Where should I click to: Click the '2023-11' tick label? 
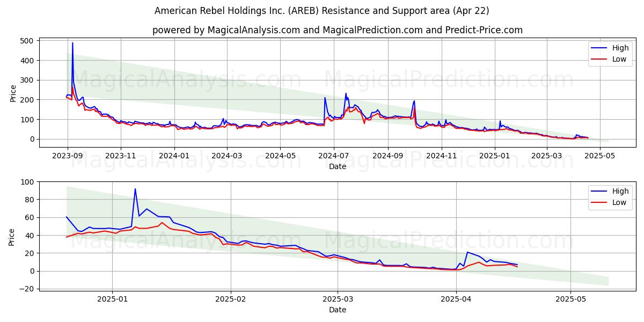click(120, 156)
